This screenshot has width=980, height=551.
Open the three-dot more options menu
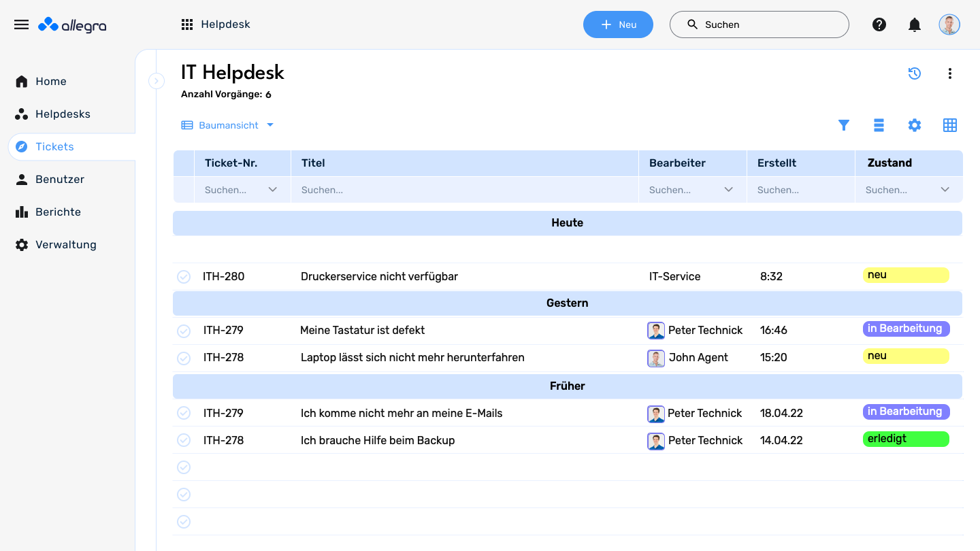click(950, 73)
